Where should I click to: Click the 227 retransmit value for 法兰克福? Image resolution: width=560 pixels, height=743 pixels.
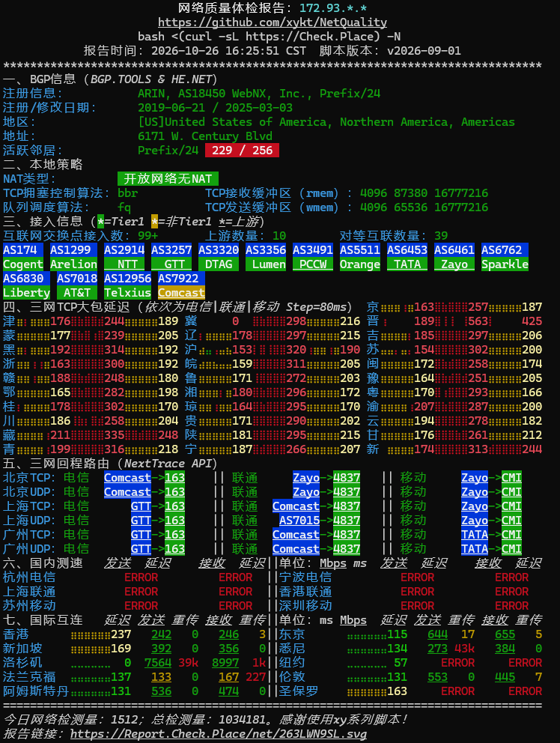[255, 676]
